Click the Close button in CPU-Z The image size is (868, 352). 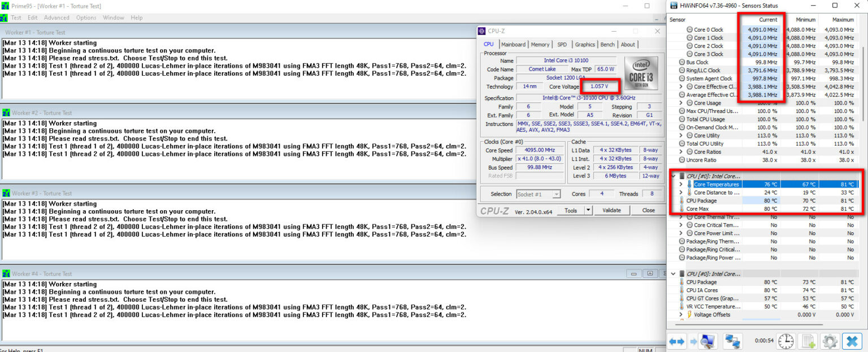pos(648,210)
